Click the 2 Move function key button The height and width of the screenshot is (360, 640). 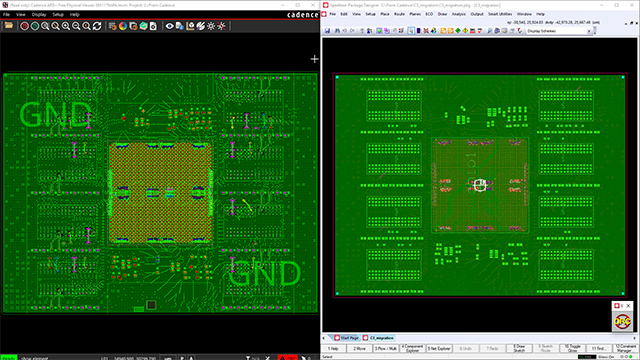point(360,349)
